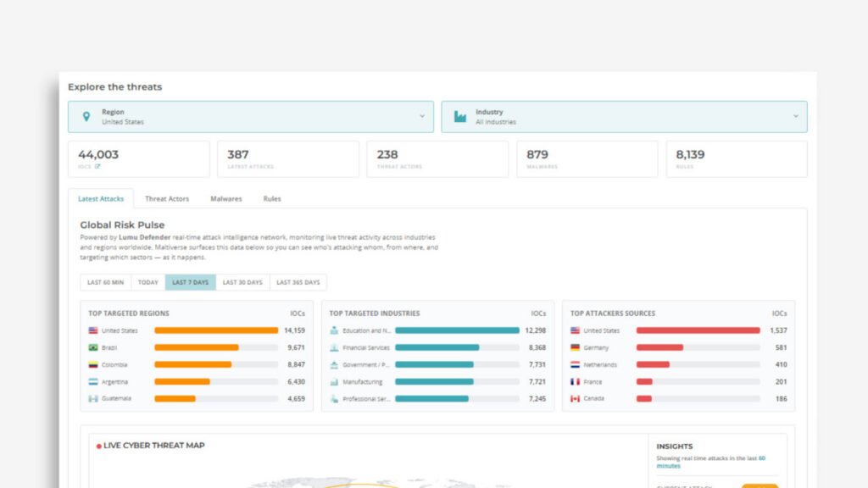Click the Guatemala value 4,659
This screenshot has width=868, height=488.
pyautogui.click(x=296, y=398)
